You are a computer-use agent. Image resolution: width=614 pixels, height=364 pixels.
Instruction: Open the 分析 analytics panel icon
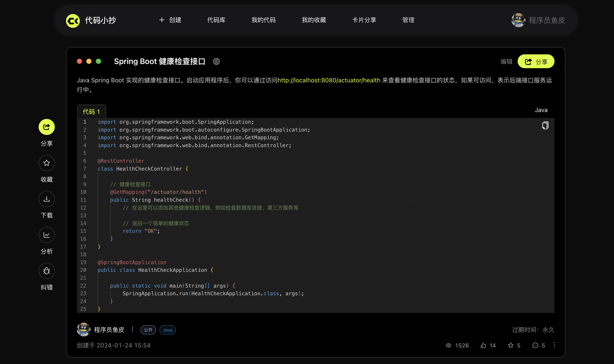[47, 235]
